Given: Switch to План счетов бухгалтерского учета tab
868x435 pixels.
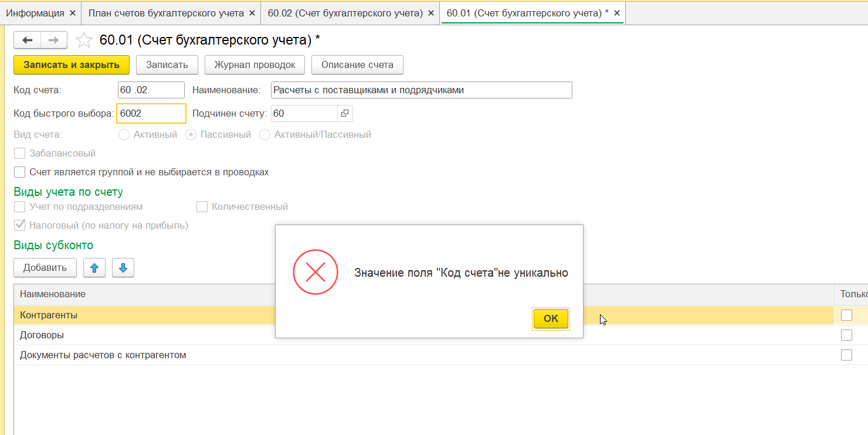Looking at the screenshot, I should (166, 13).
